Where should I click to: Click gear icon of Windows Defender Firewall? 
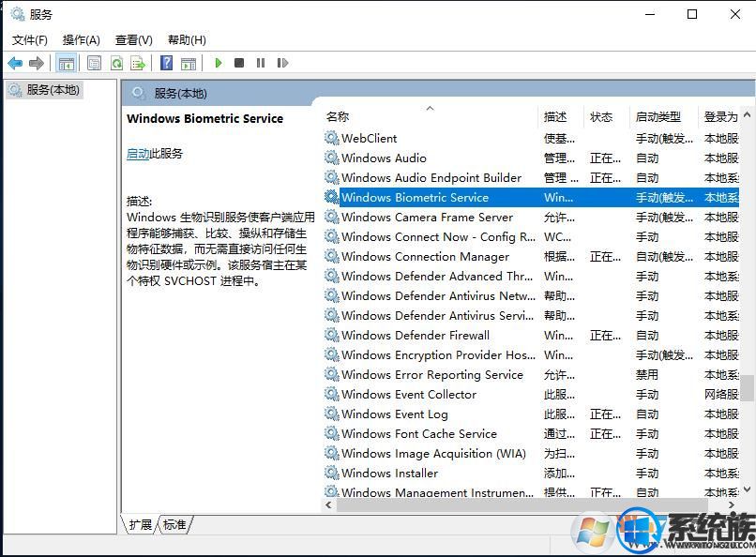[332, 335]
